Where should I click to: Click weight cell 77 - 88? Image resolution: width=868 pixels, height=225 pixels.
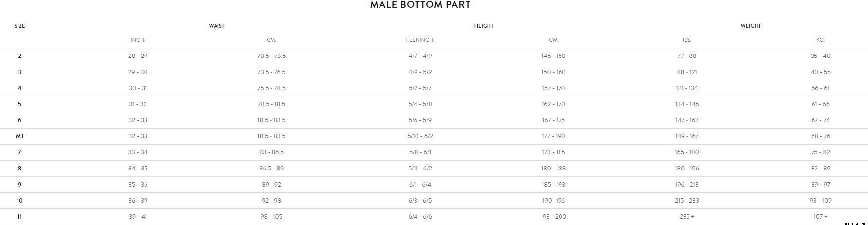coord(687,56)
